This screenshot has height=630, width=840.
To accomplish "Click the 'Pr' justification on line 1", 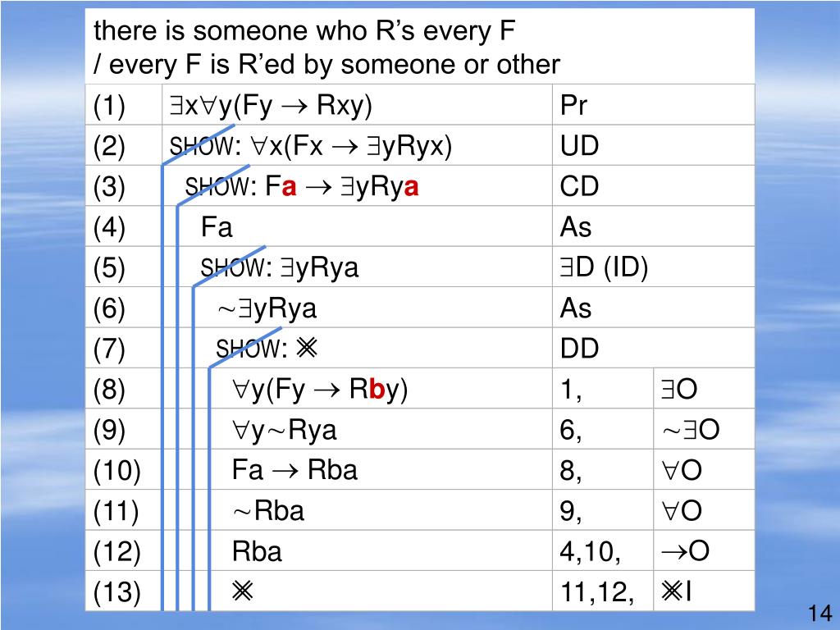I will click(x=573, y=105).
